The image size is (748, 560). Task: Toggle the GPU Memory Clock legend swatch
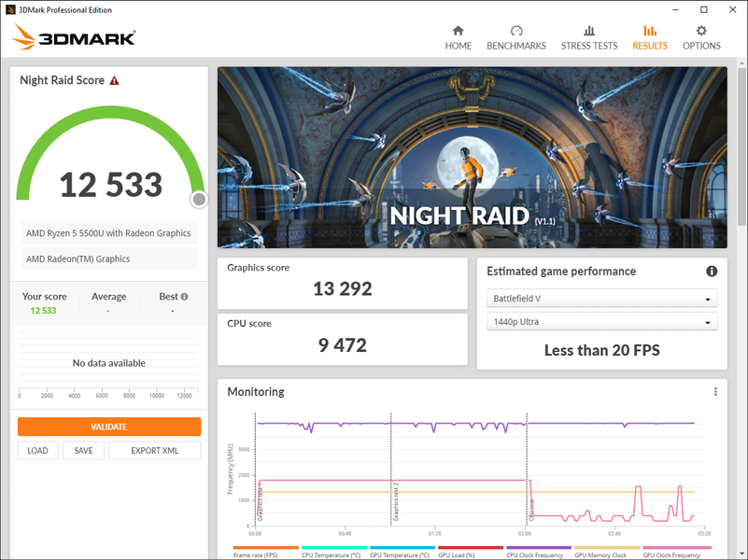[607, 548]
